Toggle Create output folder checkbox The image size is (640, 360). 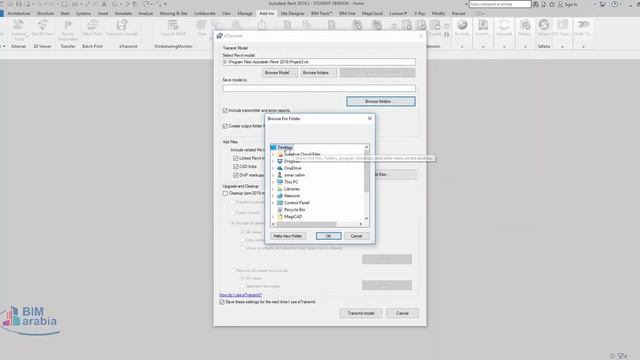pos(225,126)
